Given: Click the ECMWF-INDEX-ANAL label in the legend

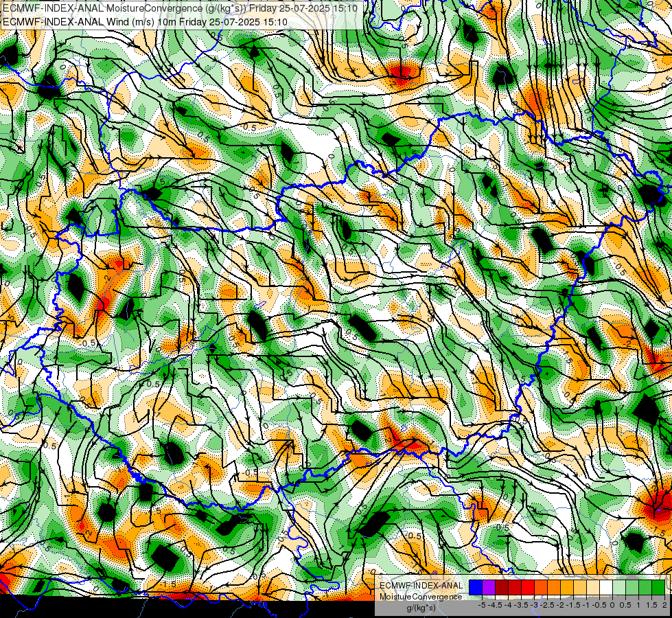Looking at the screenshot, I should (x=421, y=586).
